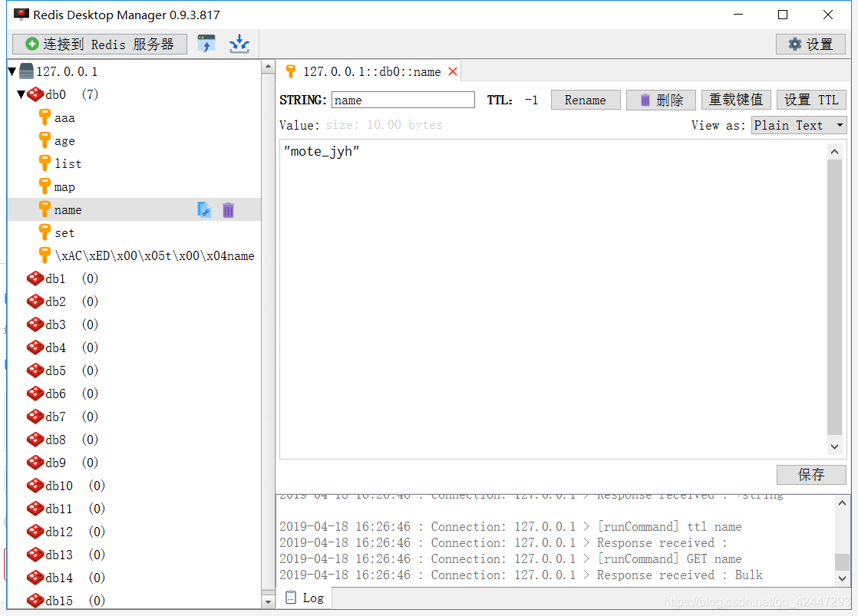Screen dimensions: 858x616
Task: Select the list key
Action: (x=68, y=163)
